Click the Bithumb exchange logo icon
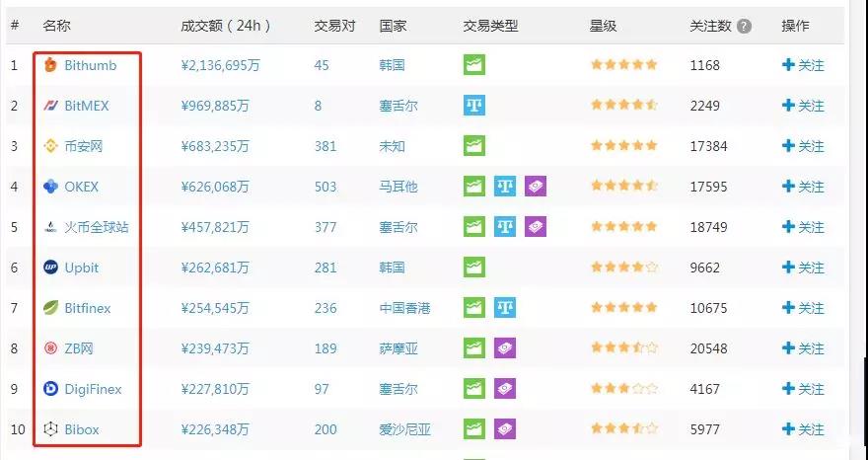 pyautogui.click(x=50, y=65)
